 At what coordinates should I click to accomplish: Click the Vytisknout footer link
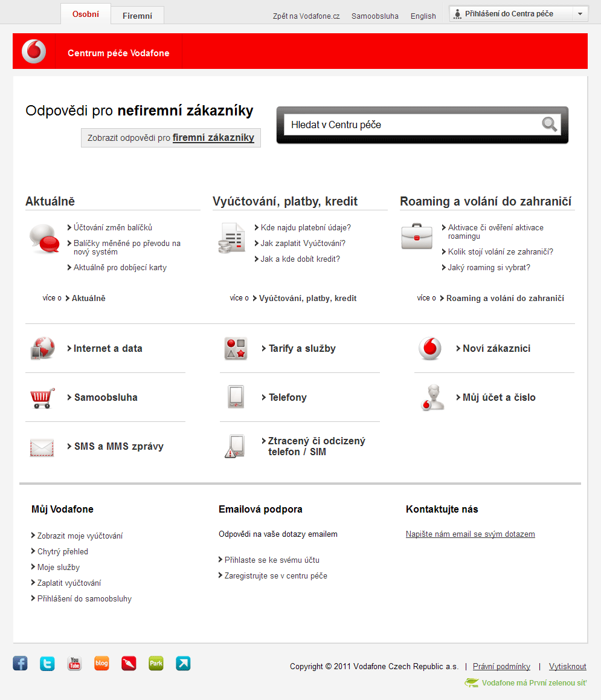coord(568,667)
